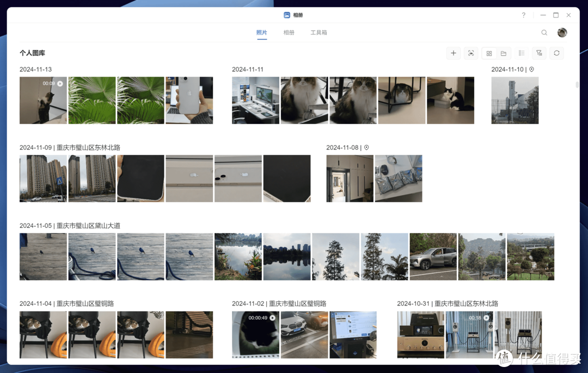Click the location pin beside 2024-11-10
The height and width of the screenshot is (373, 588).
(531, 70)
